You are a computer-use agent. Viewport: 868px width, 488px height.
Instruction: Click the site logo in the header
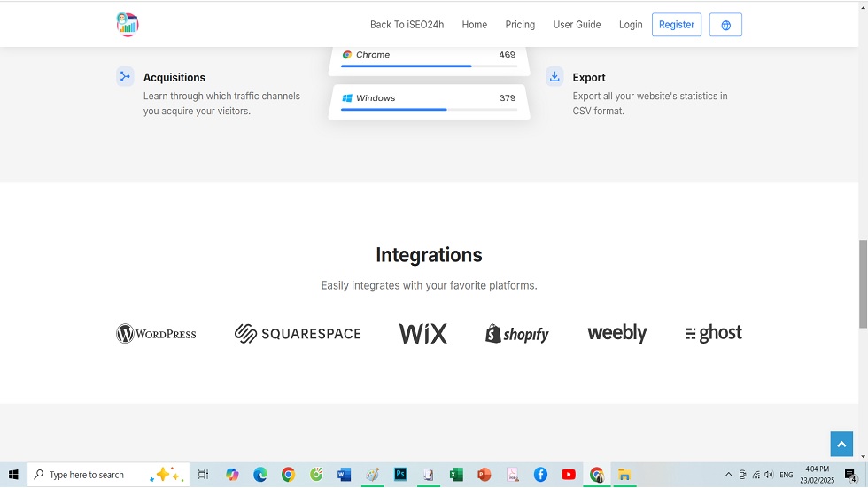point(128,25)
